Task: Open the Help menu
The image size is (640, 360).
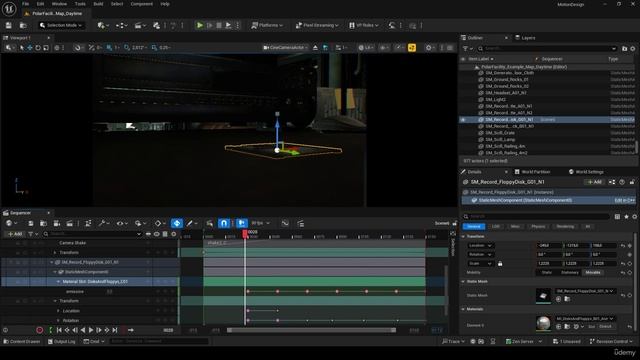Action: [x=165, y=4]
